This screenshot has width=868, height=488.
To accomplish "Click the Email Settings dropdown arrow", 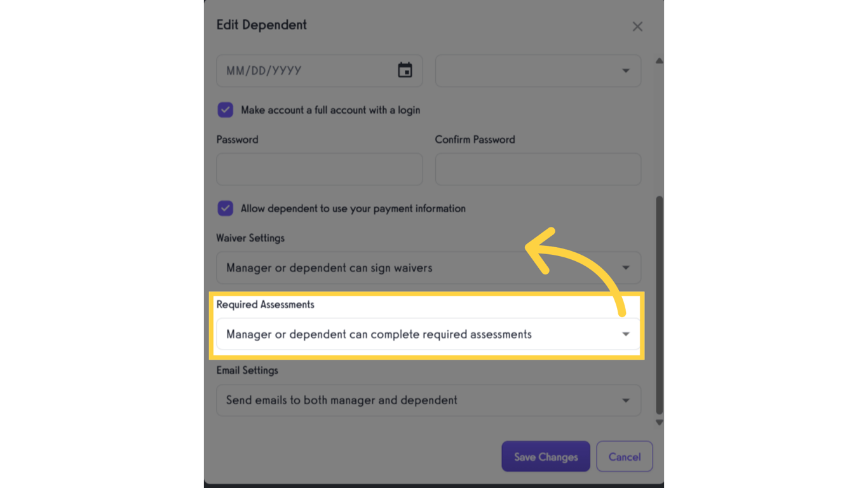I will pyautogui.click(x=626, y=400).
